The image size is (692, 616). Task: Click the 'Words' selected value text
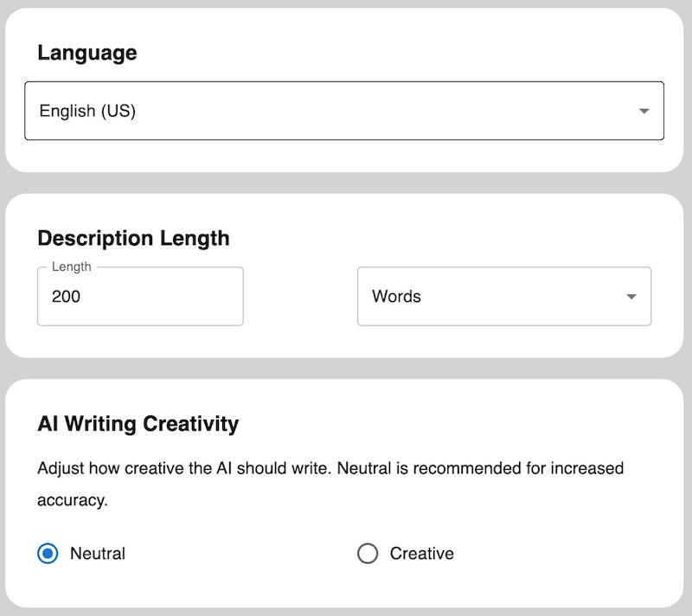396,297
